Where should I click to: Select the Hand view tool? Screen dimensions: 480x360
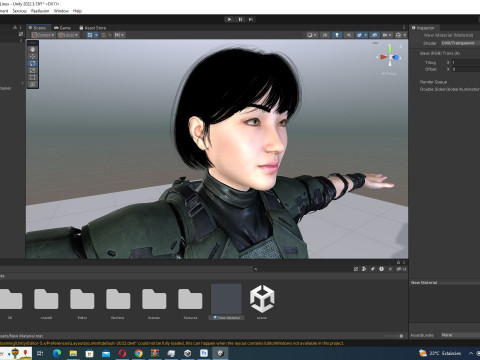33,49
